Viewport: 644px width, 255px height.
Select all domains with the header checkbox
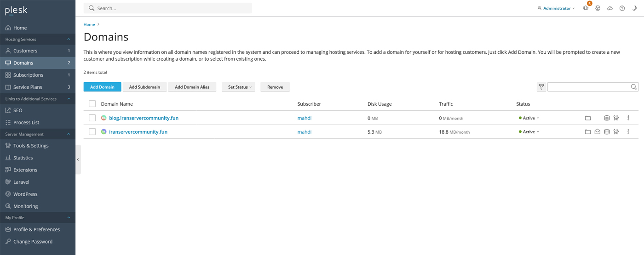92,104
